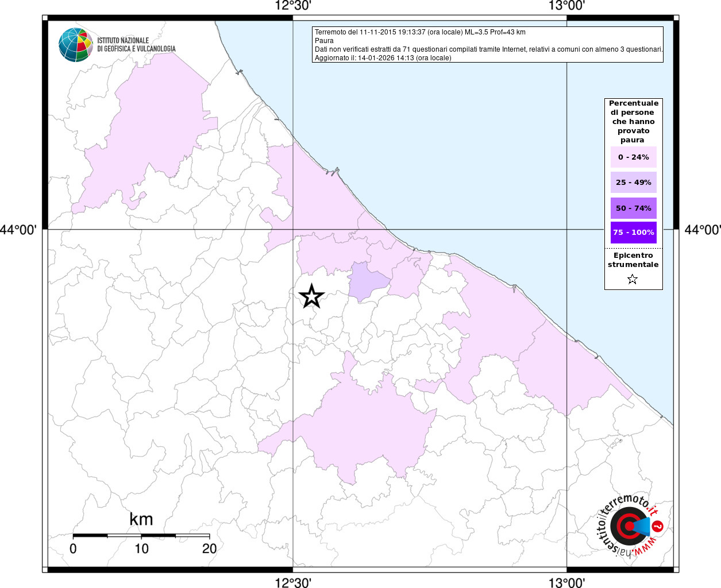Select the 75 - 100% legend swatch
This screenshot has height=588, width=721.
633,233
